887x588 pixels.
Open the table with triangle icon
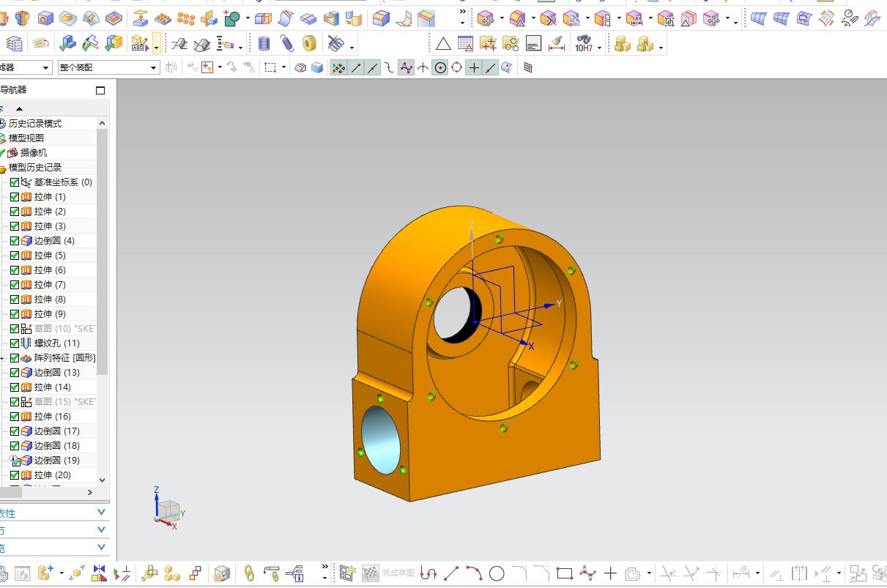point(465,43)
